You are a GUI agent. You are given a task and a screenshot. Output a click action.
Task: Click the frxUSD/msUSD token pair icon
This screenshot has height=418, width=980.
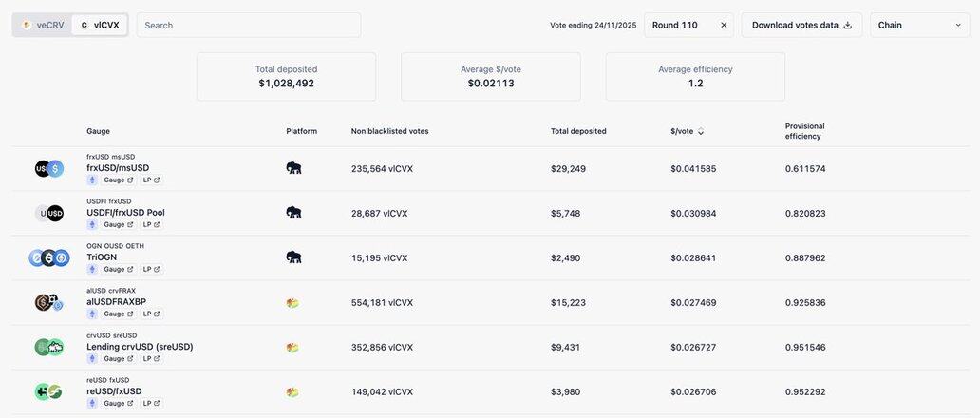(x=48, y=168)
